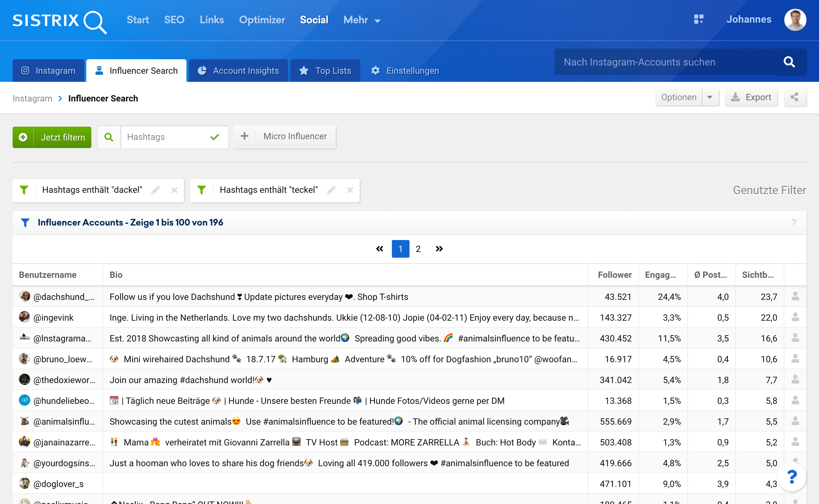Go to the next results page arrow

point(439,249)
